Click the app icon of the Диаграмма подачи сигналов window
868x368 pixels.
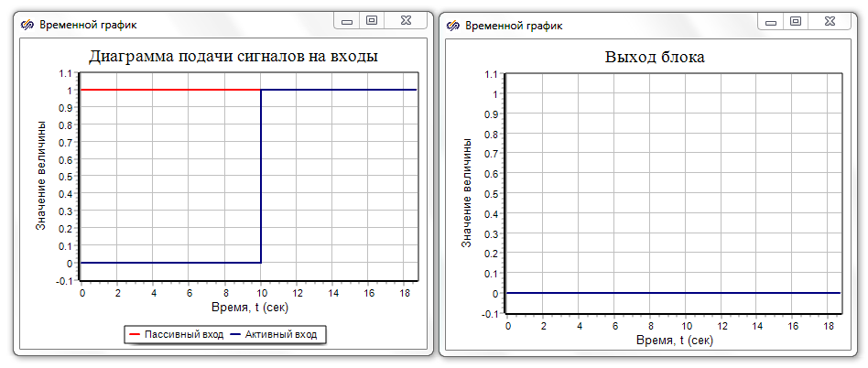coord(27,26)
